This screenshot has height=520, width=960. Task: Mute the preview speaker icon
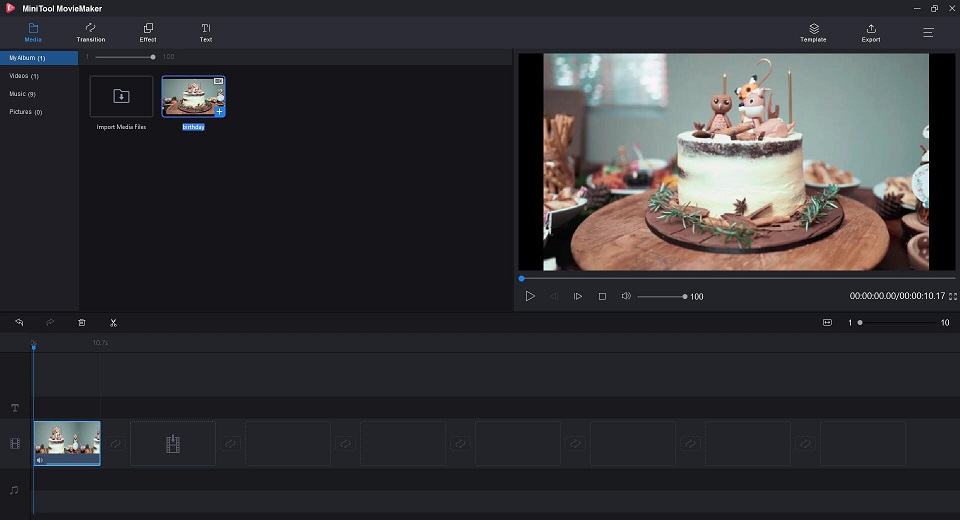pyautogui.click(x=626, y=296)
